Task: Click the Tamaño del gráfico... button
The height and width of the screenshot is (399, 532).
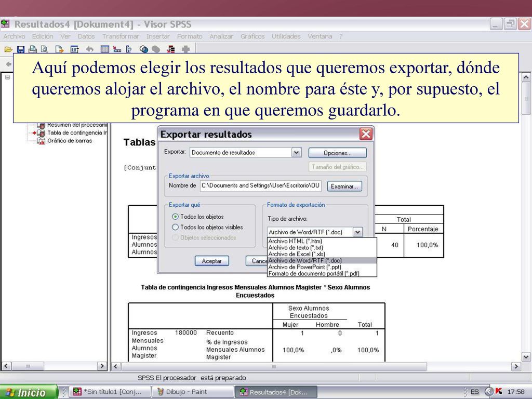Action: [x=337, y=167]
